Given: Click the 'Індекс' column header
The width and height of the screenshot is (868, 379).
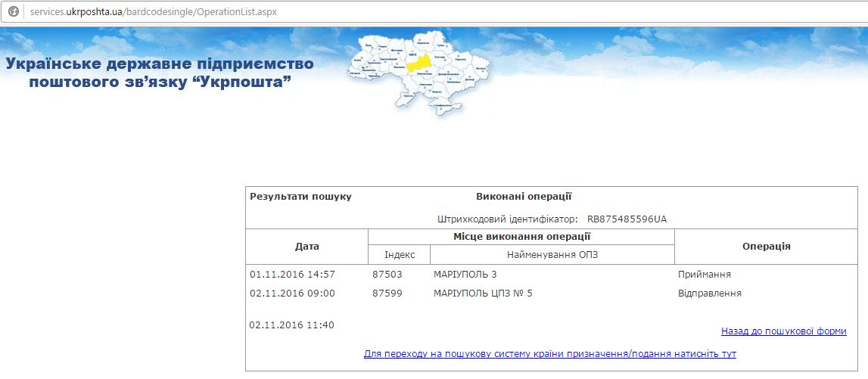Looking at the screenshot, I should coord(399,255).
